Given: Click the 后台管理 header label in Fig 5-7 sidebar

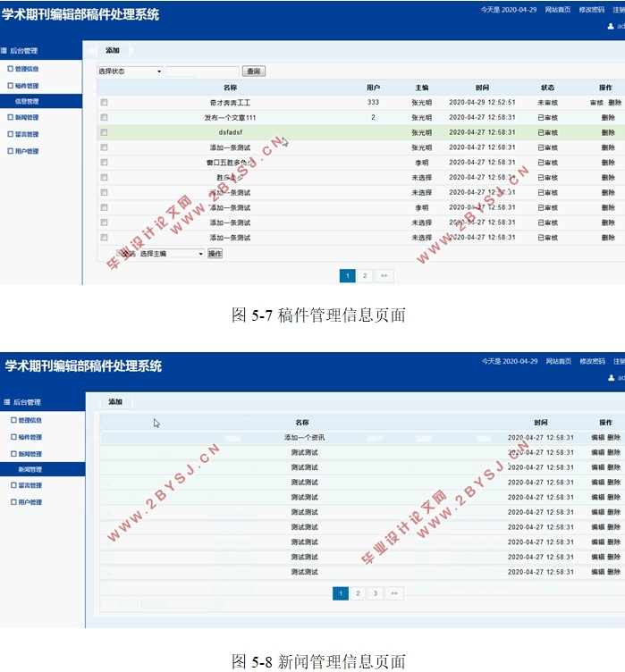Looking at the screenshot, I should click(23, 51).
